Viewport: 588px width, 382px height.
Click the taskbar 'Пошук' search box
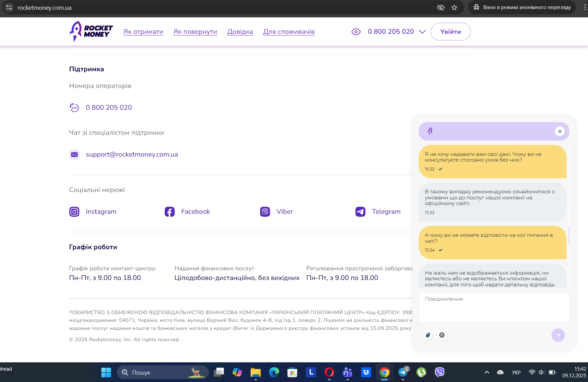tap(163, 372)
